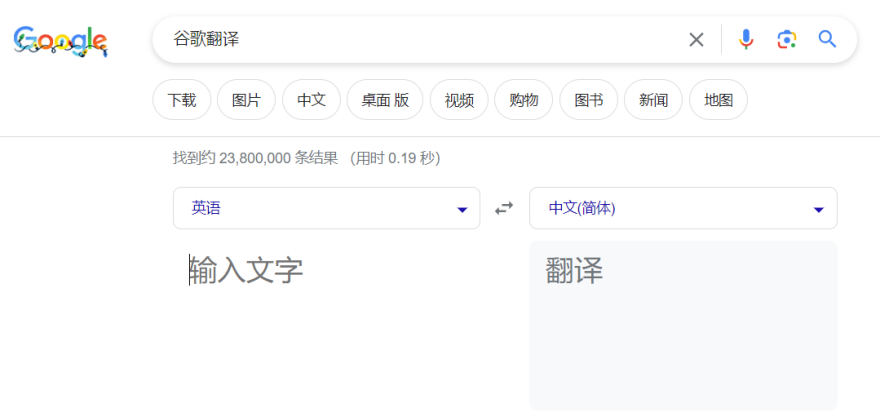Start voice search with the microphone icon
Screen dimensions: 880x417
[x=746, y=40]
